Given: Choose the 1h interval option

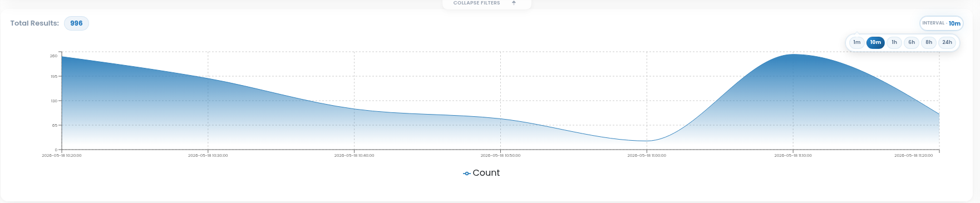Looking at the screenshot, I should [x=894, y=42].
